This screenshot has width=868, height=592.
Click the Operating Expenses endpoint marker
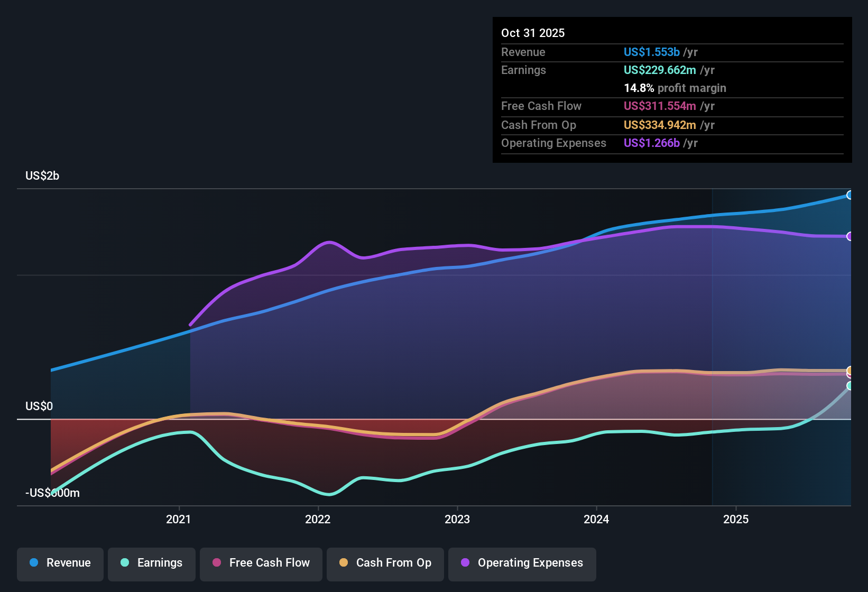(x=850, y=237)
